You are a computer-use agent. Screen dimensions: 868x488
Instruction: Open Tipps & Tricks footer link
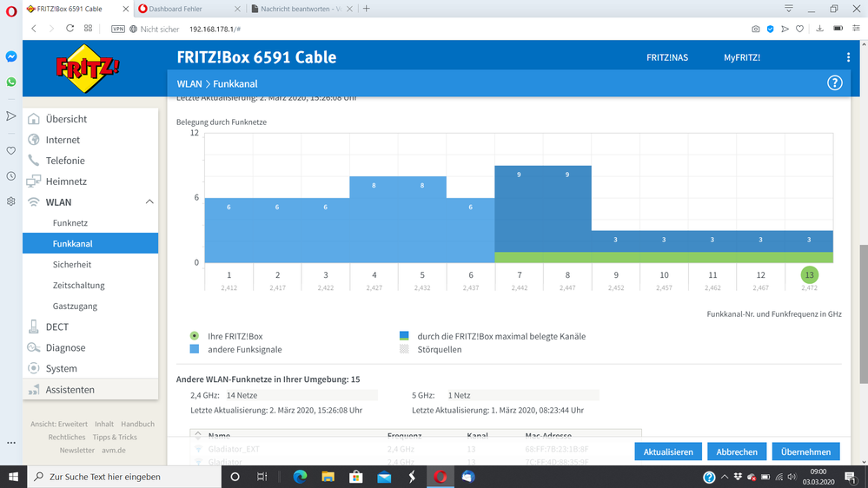[x=115, y=437]
